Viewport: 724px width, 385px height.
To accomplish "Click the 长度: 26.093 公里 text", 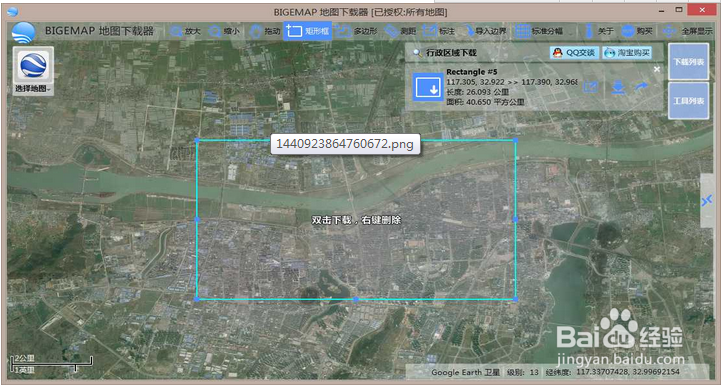I will [477, 92].
